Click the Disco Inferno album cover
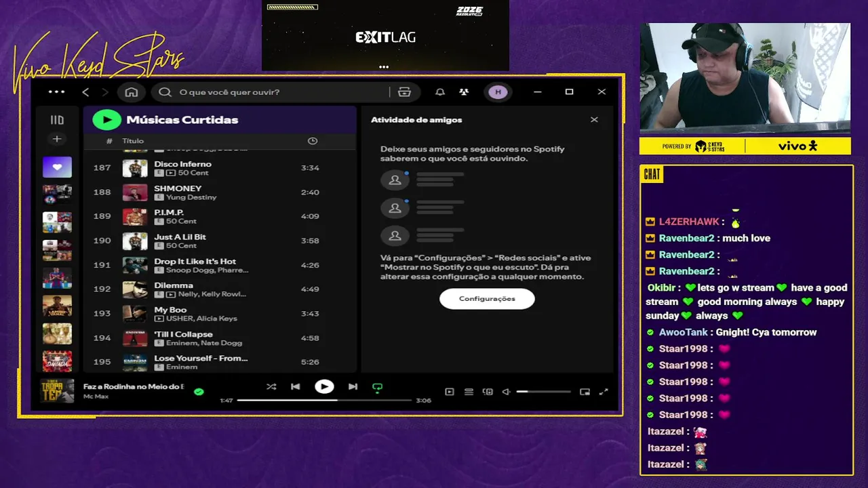This screenshot has height=488, width=868. tap(135, 168)
